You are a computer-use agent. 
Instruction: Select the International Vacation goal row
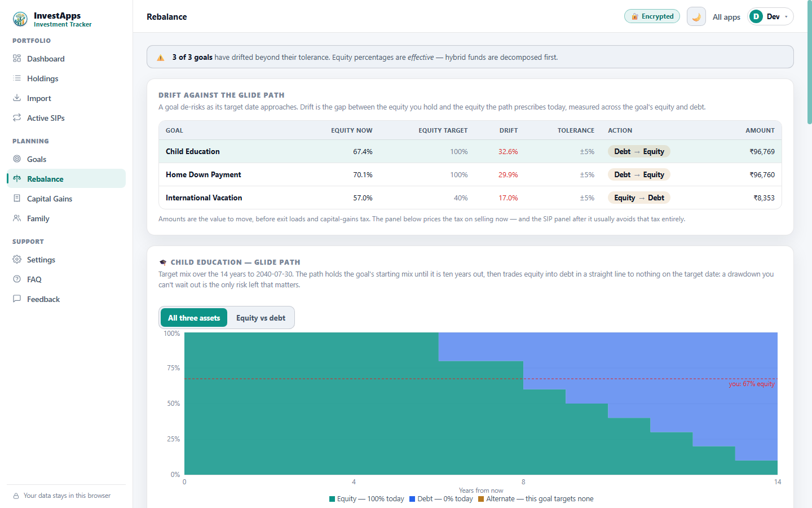470,198
